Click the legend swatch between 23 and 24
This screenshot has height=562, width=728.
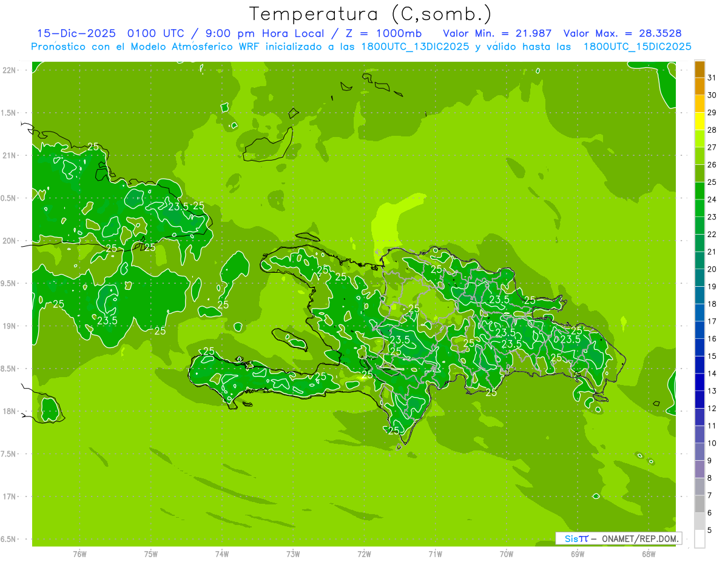pyautogui.click(x=699, y=208)
